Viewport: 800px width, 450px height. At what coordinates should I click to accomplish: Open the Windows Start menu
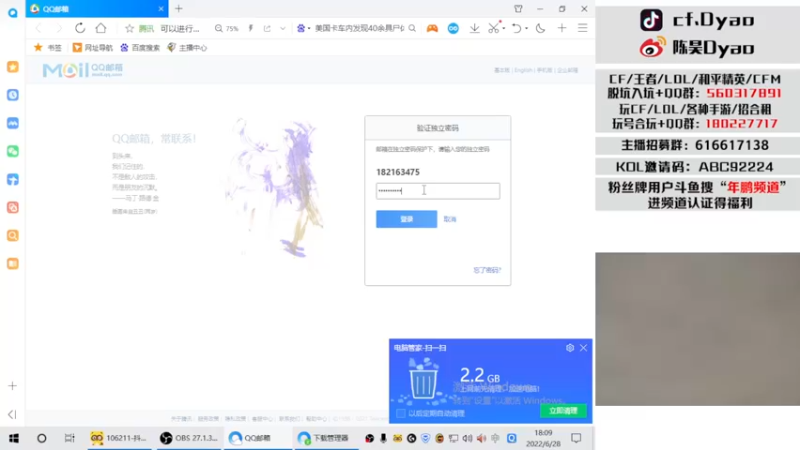(x=14, y=438)
